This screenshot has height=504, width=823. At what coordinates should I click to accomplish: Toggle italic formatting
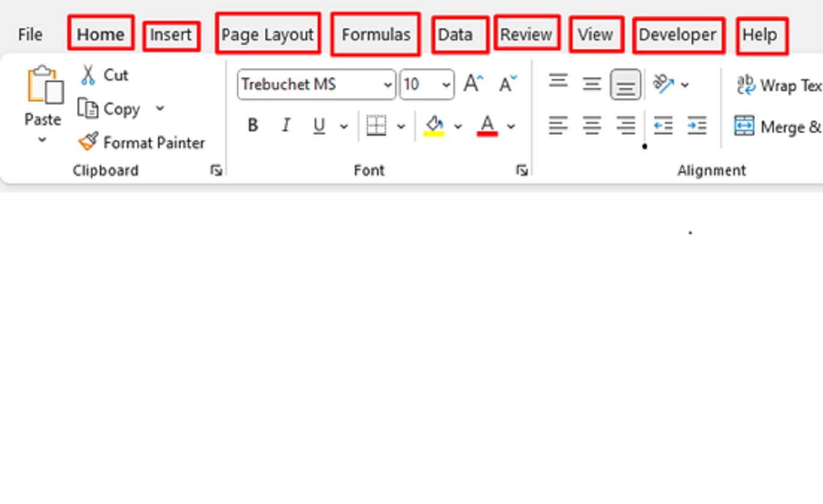click(286, 125)
